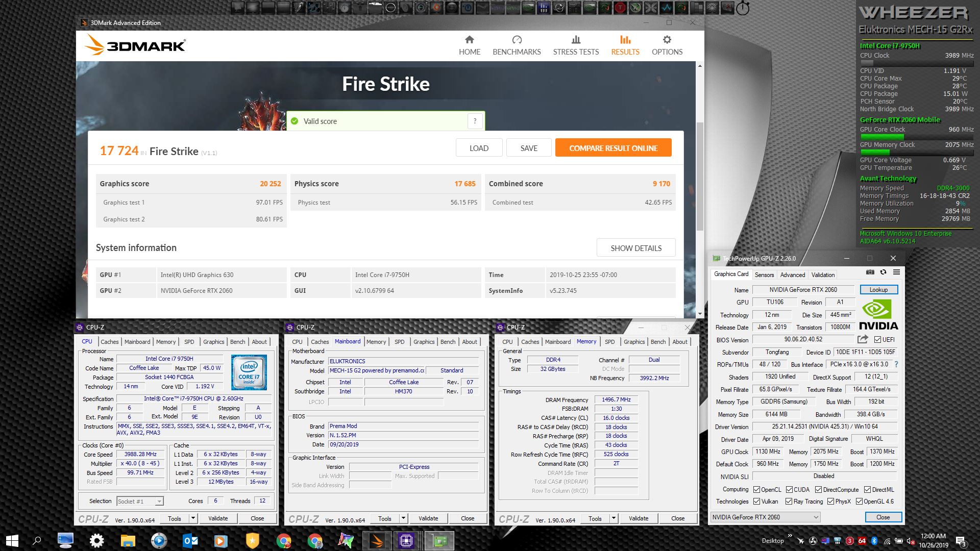
Task: Open the 3DMark Home icon
Action: 469,40
